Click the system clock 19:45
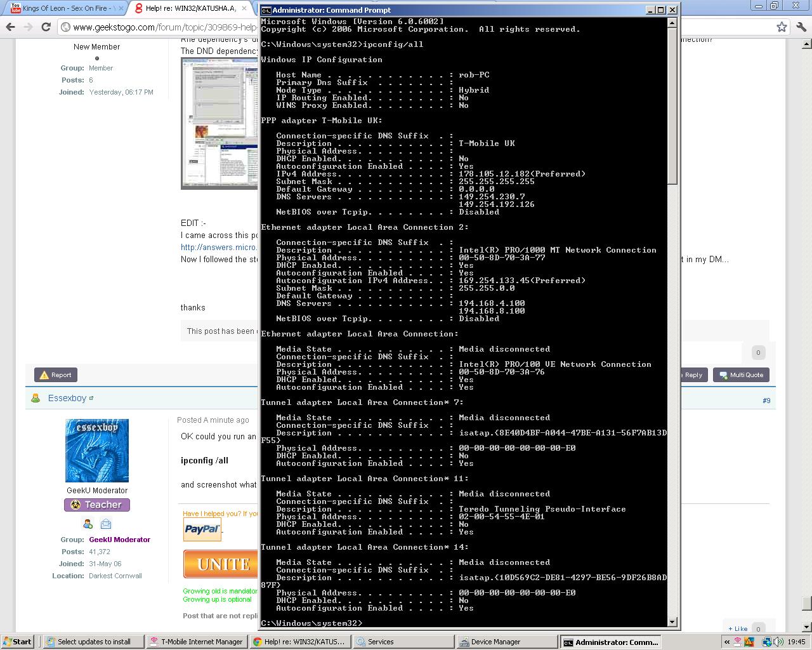 pos(796,642)
